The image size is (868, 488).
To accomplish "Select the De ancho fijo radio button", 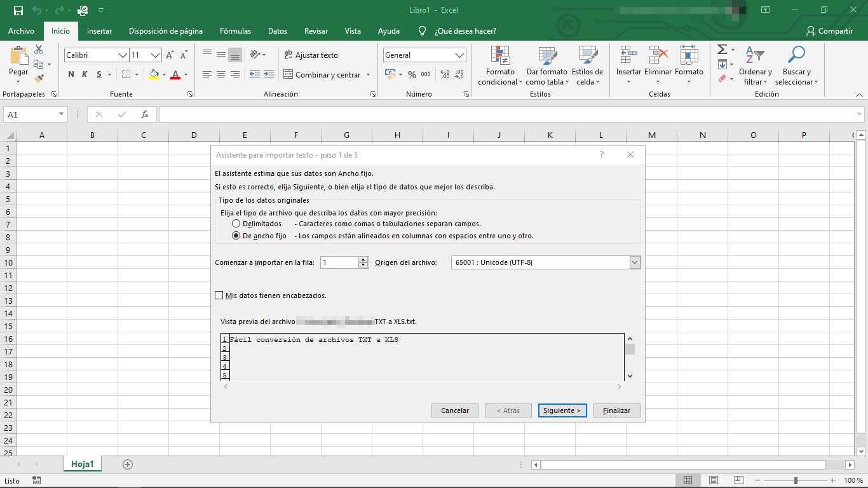I will click(x=236, y=236).
